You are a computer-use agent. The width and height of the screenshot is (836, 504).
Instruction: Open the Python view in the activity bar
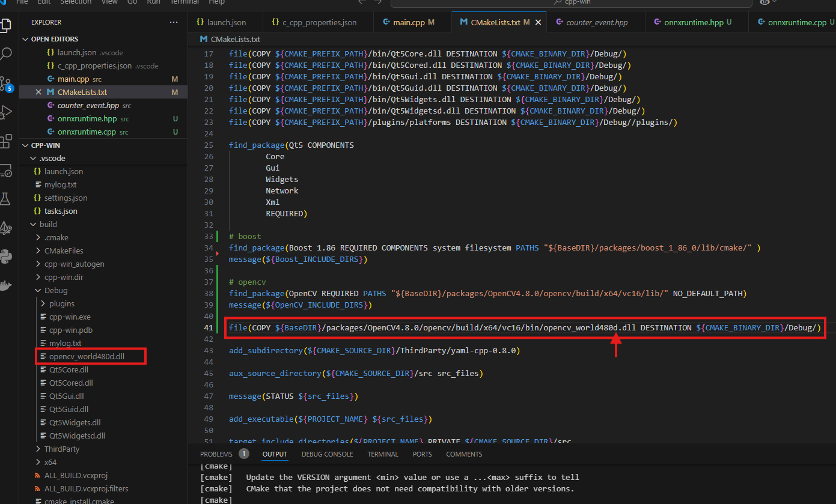6,257
